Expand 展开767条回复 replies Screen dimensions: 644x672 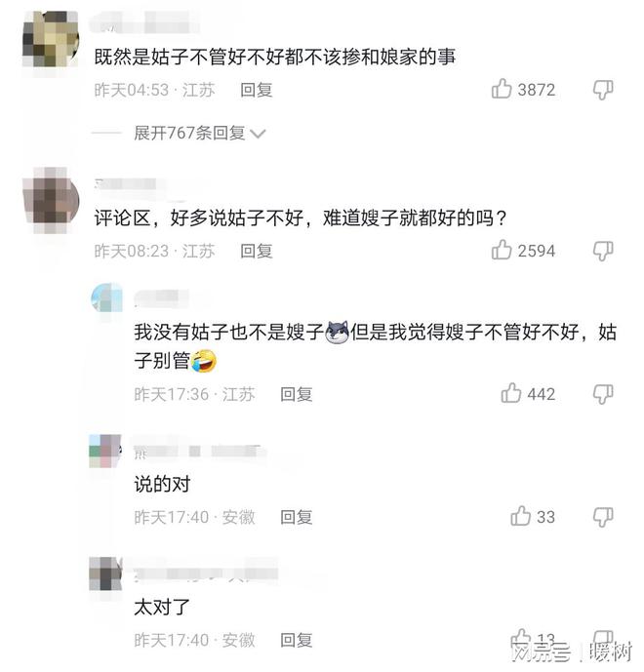(x=199, y=134)
